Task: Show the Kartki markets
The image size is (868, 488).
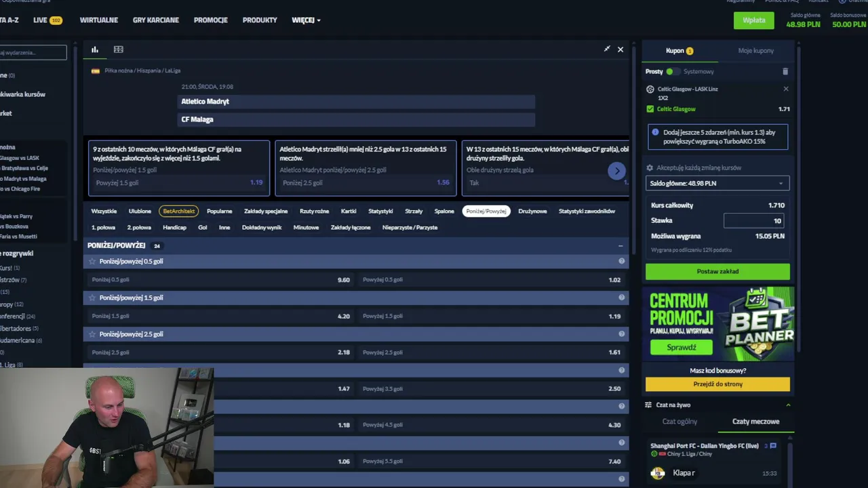Action: tap(349, 211)
